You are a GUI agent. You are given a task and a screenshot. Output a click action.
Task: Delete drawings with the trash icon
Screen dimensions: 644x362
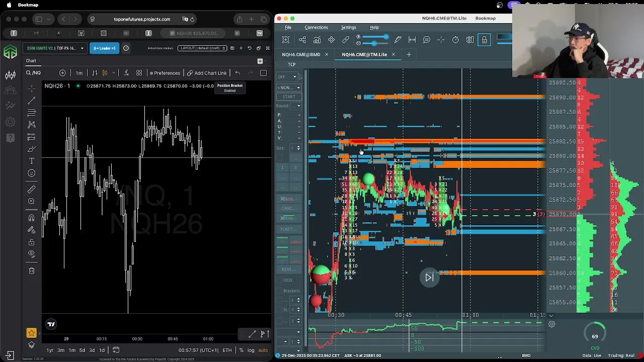click(x=31, y=271)
